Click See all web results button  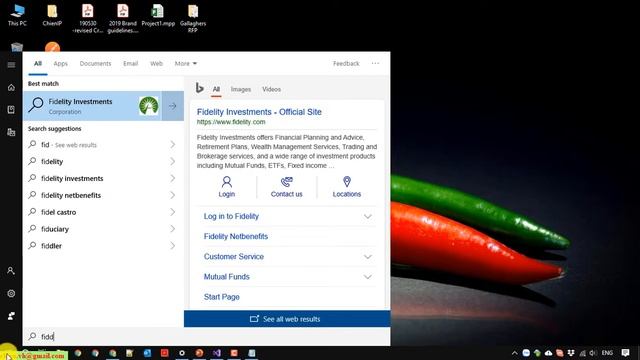pos(287,319)
